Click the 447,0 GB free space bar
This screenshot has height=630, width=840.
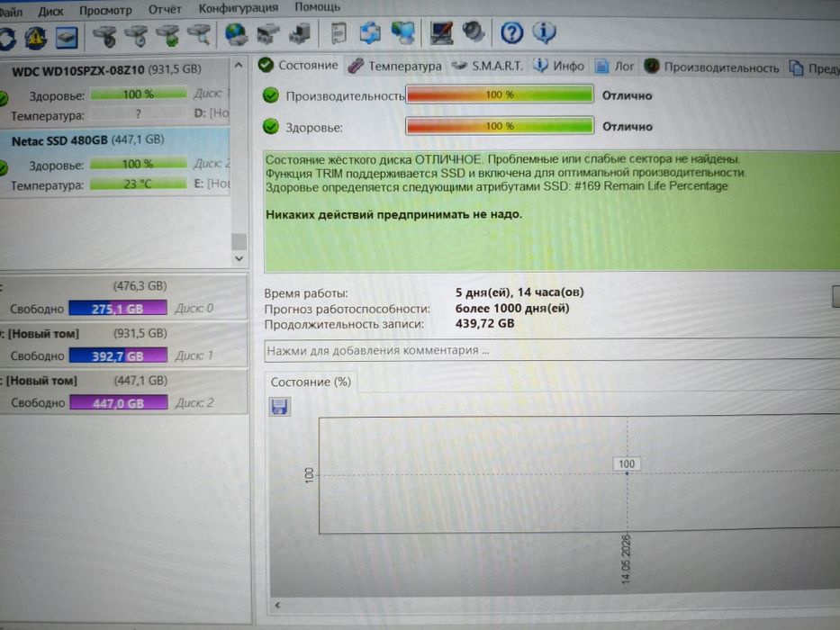pyautogui.click(x=119, y=403)
